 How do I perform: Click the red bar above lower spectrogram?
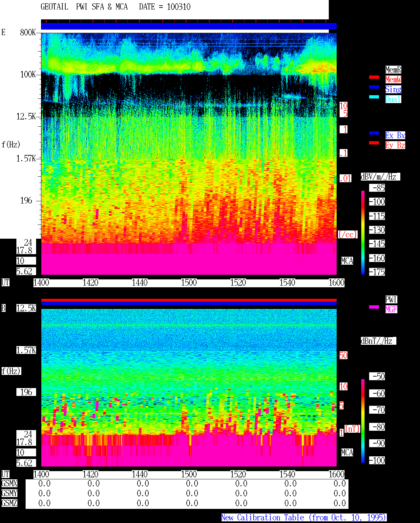tap(189, 300)
